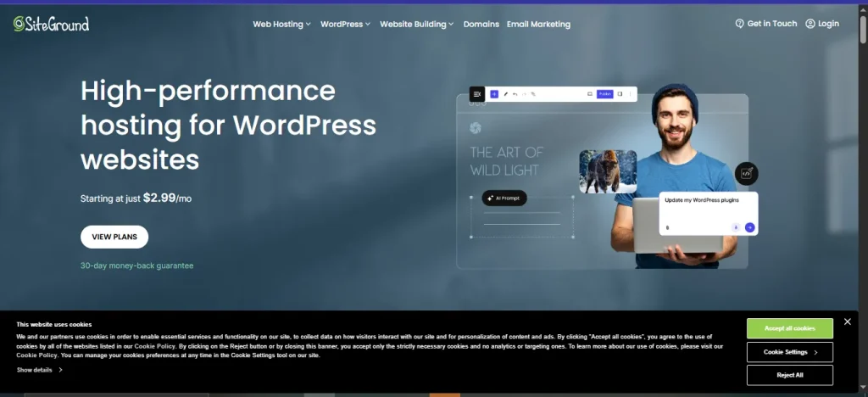The width and height of the screenshot is (868, 397).
Task: Click the 'High-performance hosting for WordPress websites' heading
Action: click(228, 126)
